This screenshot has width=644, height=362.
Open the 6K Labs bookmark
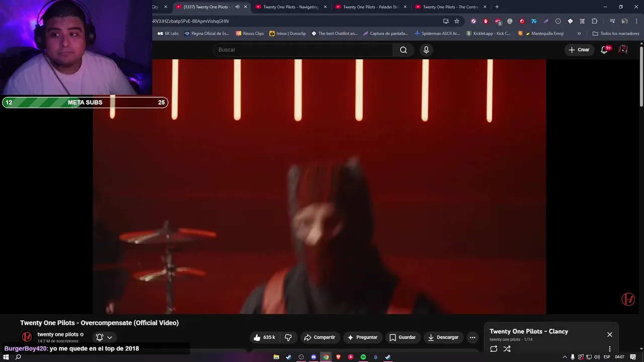[x=168, y=34]
